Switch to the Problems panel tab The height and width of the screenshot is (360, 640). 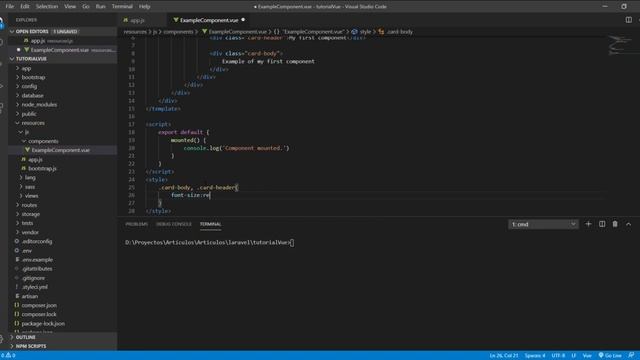(x=136, y=224)
